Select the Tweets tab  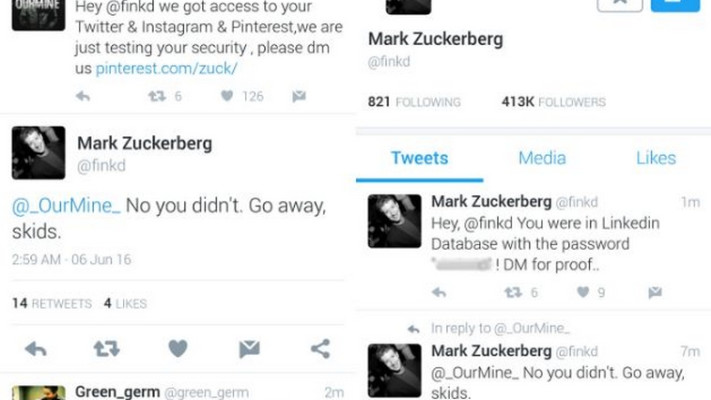[419, 158]
